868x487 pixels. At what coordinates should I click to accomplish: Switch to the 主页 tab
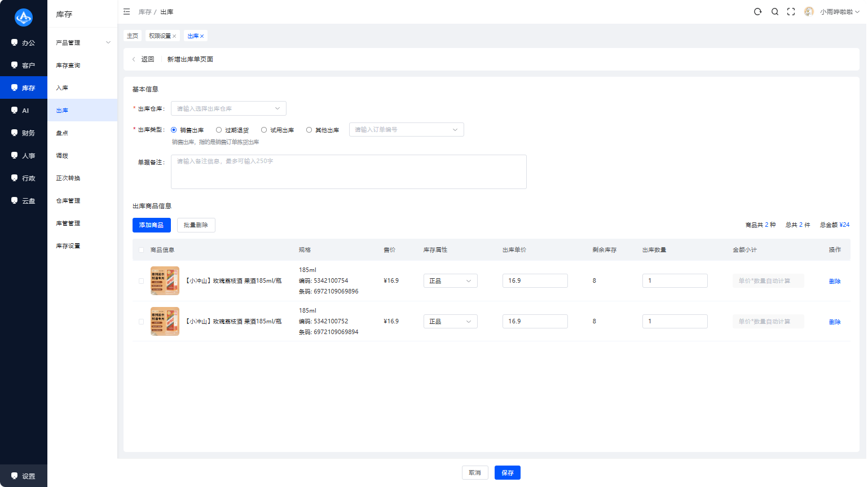[133, 36]
